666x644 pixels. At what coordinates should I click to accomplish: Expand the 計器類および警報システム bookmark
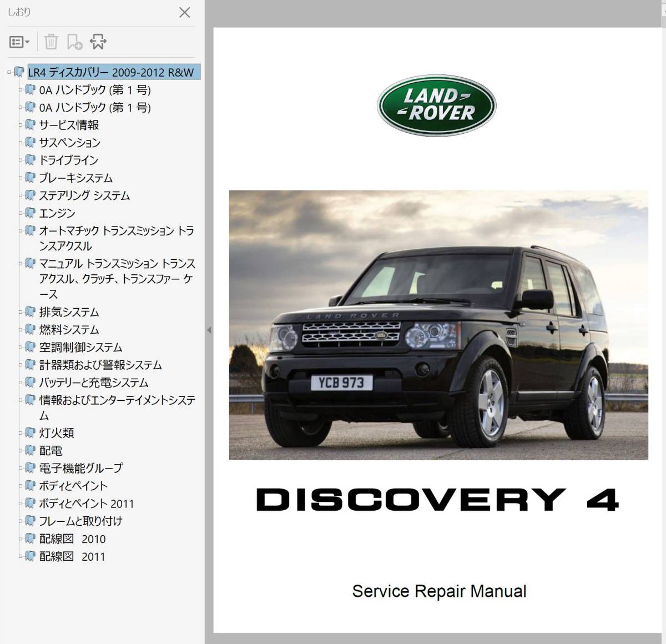coord(21,365)
